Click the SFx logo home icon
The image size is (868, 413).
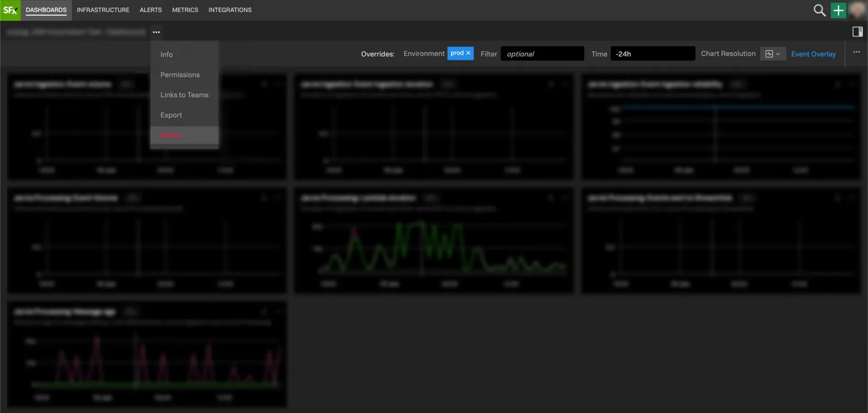pos(10,10)
